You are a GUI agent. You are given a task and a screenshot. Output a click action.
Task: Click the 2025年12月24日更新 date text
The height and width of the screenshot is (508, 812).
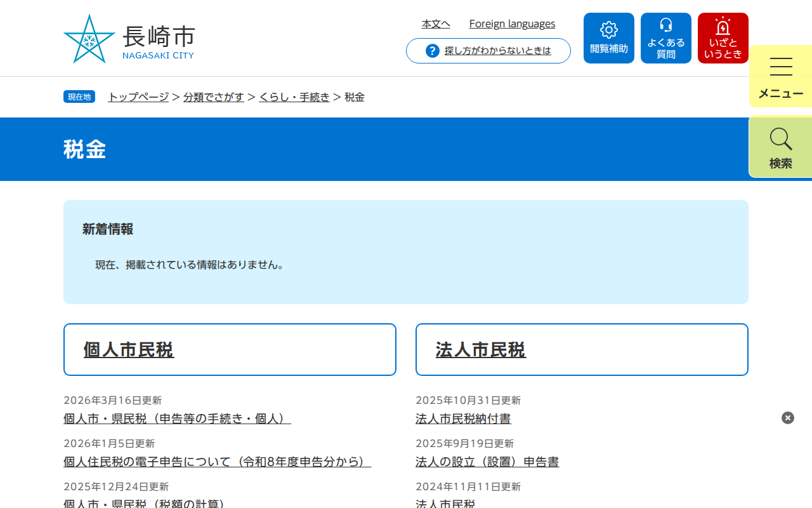[116, 486]
